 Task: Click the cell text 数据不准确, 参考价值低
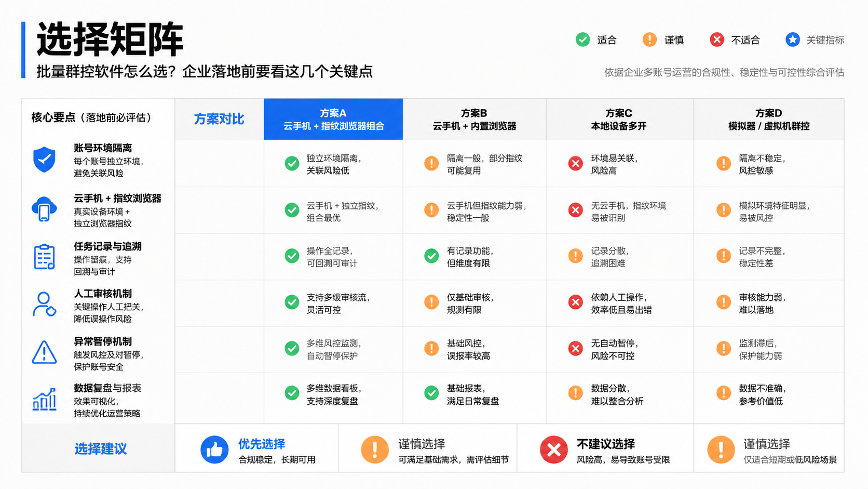[x=762, y=395]
